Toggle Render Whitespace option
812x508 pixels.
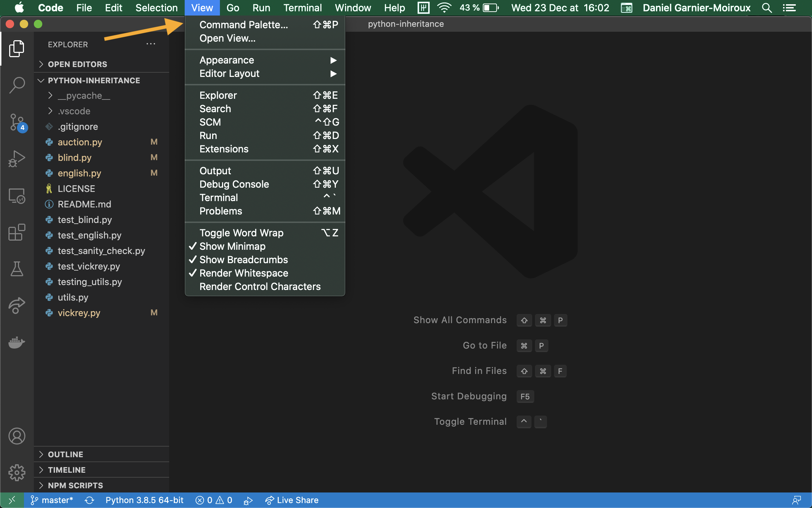coord(244,273)
